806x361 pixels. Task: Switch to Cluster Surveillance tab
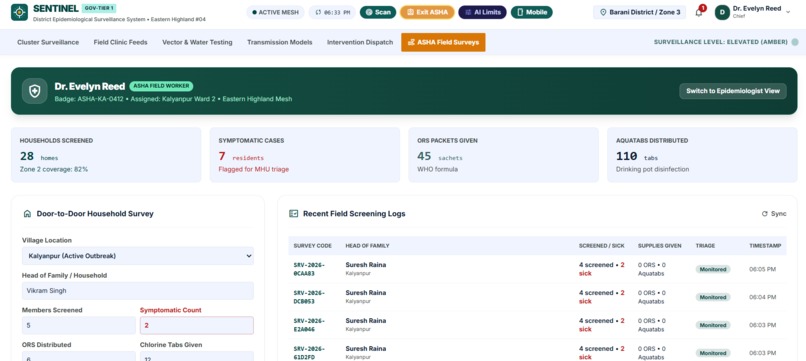[x=48, y=42]
